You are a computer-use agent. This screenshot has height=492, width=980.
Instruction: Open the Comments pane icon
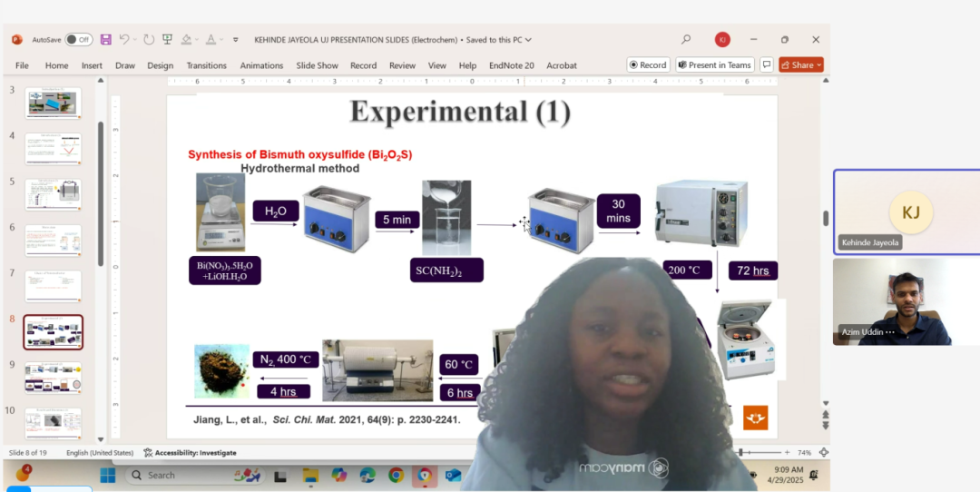point(767,65)
